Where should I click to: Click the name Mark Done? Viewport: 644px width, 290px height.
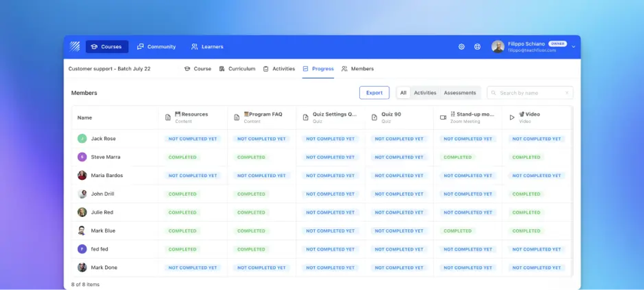point(104,267)
